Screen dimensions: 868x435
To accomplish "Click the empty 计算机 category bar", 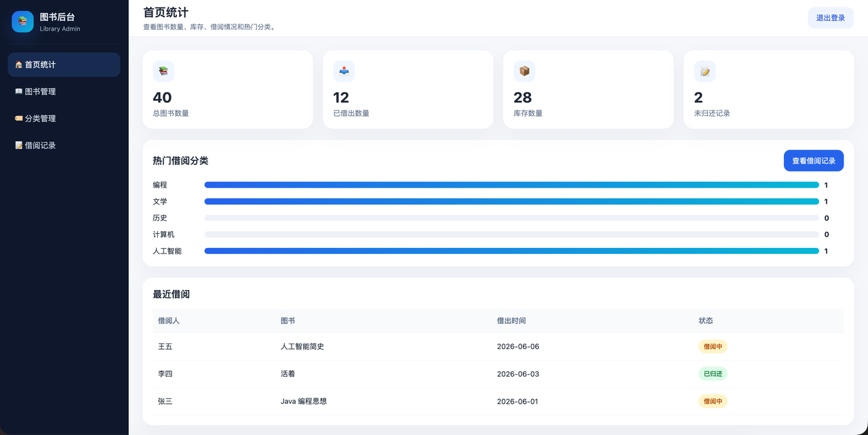I will tap(511, 234).
